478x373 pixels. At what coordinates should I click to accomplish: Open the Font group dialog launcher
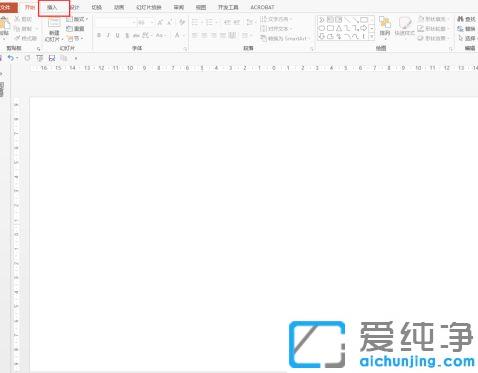tap(185, 49)
